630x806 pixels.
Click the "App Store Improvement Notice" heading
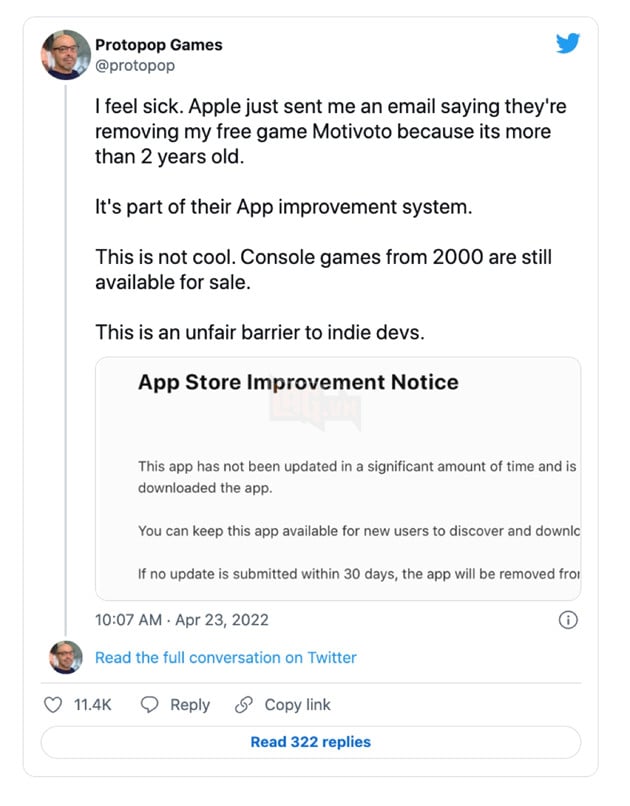pyautogui.click(x=298, y=382)
